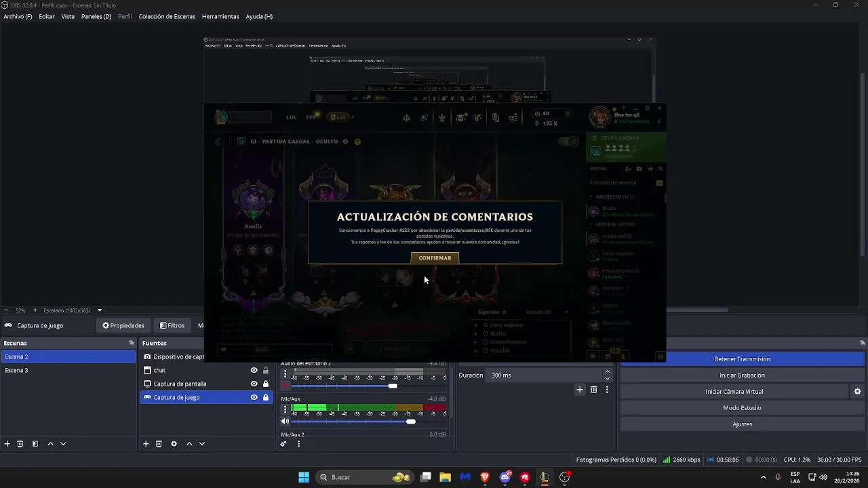
Task: Open the Archivo menu
Action: point(18,16)
